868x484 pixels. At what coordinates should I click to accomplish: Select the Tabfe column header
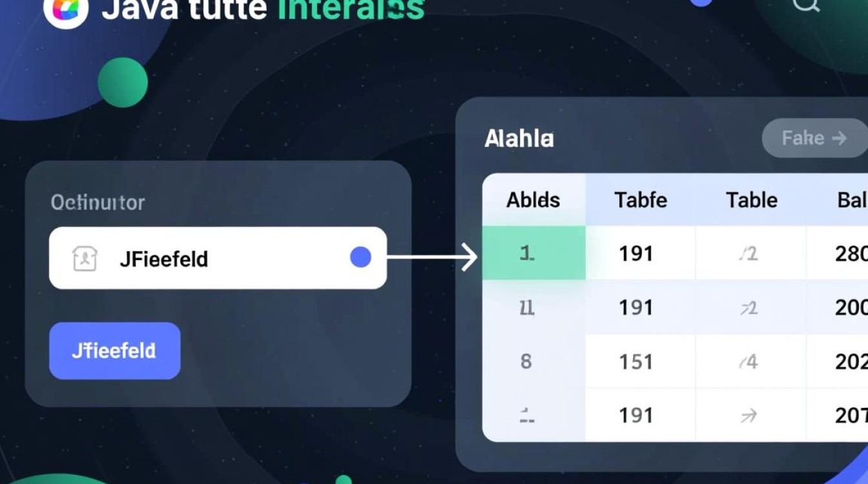coord(640,200)
